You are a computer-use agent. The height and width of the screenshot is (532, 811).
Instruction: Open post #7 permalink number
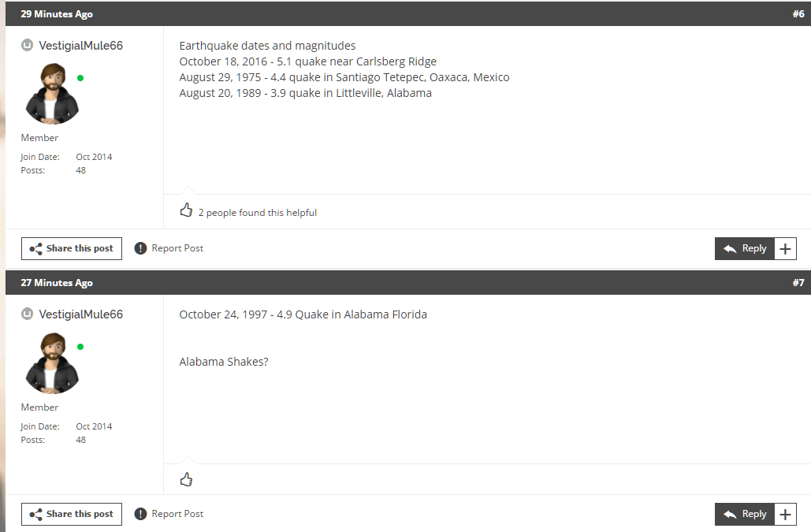[798, 283]
